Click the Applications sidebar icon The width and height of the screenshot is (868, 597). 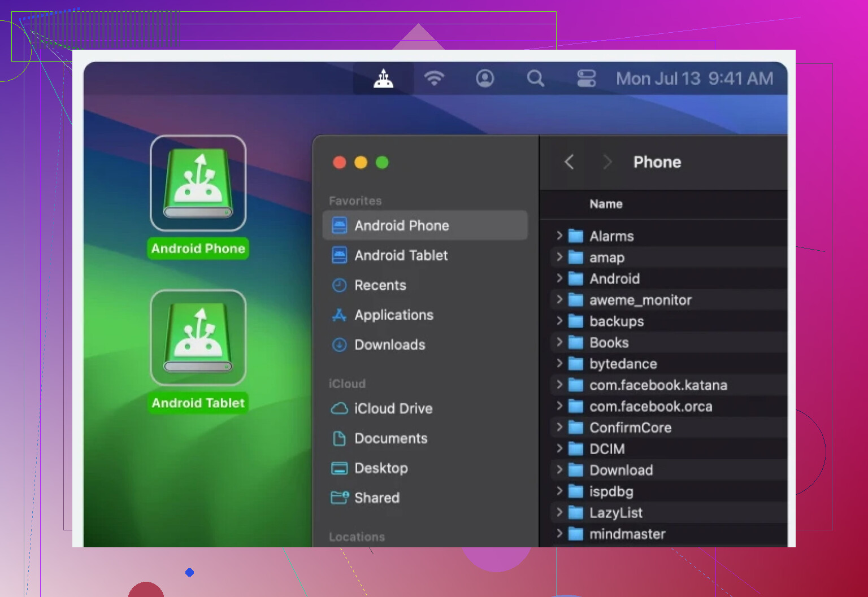tap(339, 315)
